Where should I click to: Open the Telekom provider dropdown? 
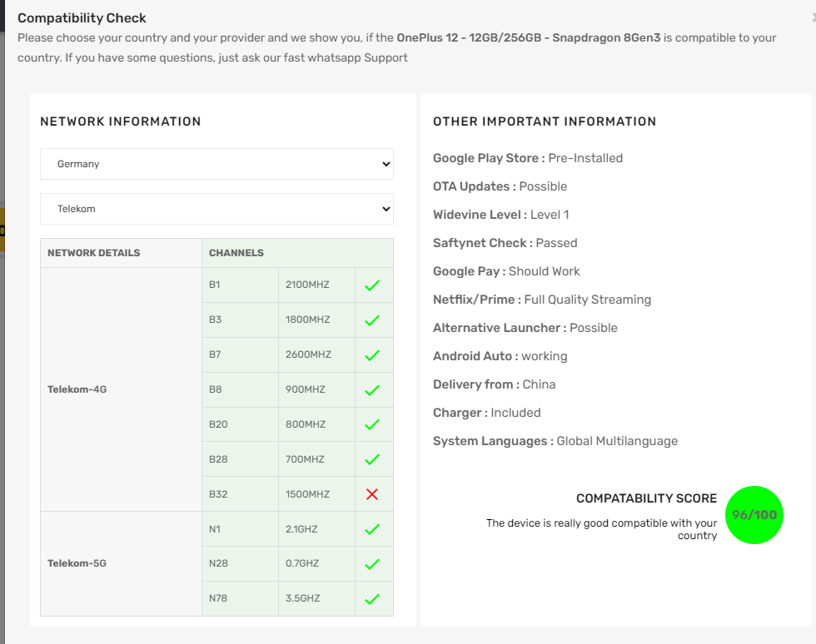[x=216, y=209]
